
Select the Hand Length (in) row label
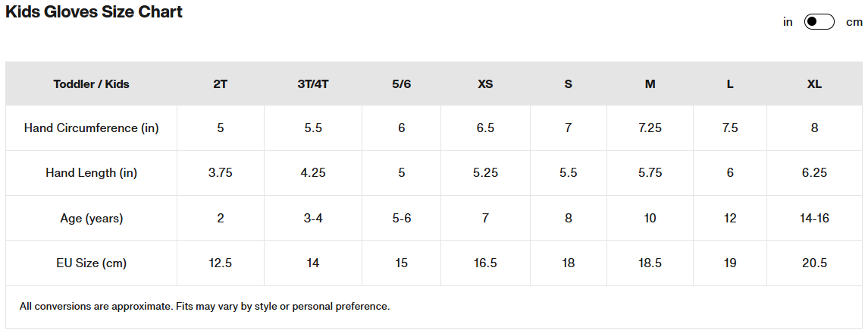tap(91, 173)
